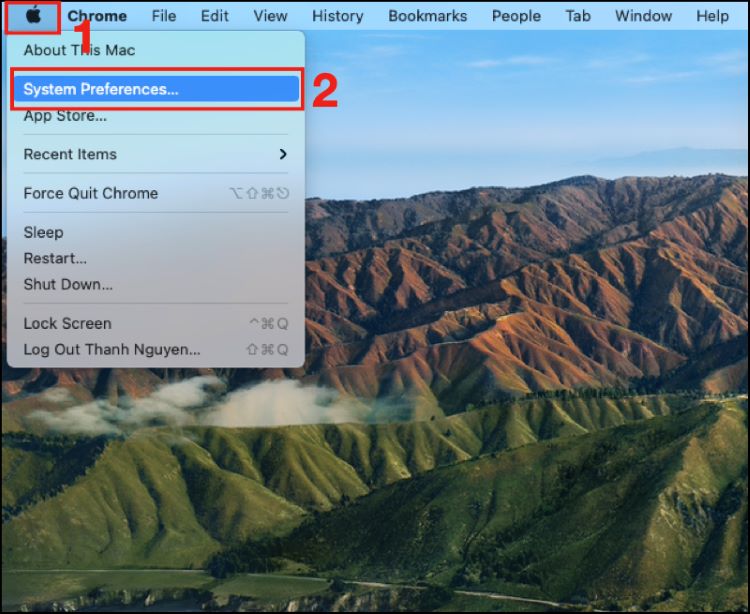This screenshot has height=614, width=750.
Task: Open App Store from the Apple menu
Action: (x=65, y=116)
